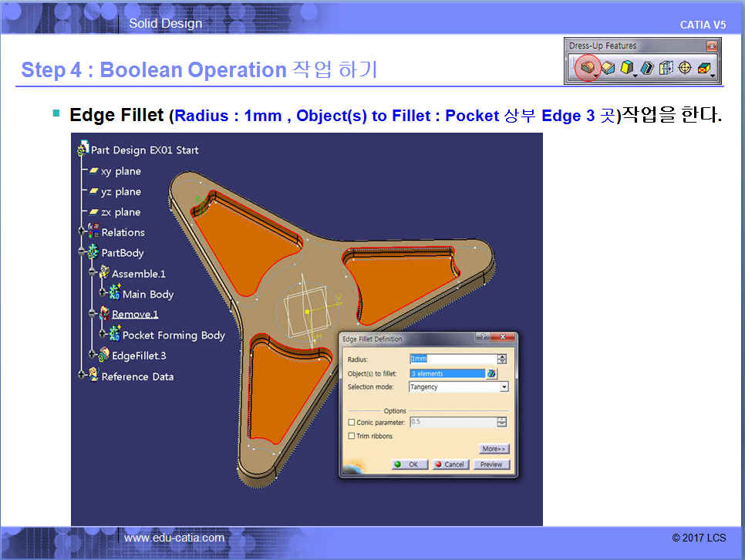Select EdgeFillet.3 in the specification tree
Image resolution: width=745 pixels, height=560 pixels.
pos(138,356)
